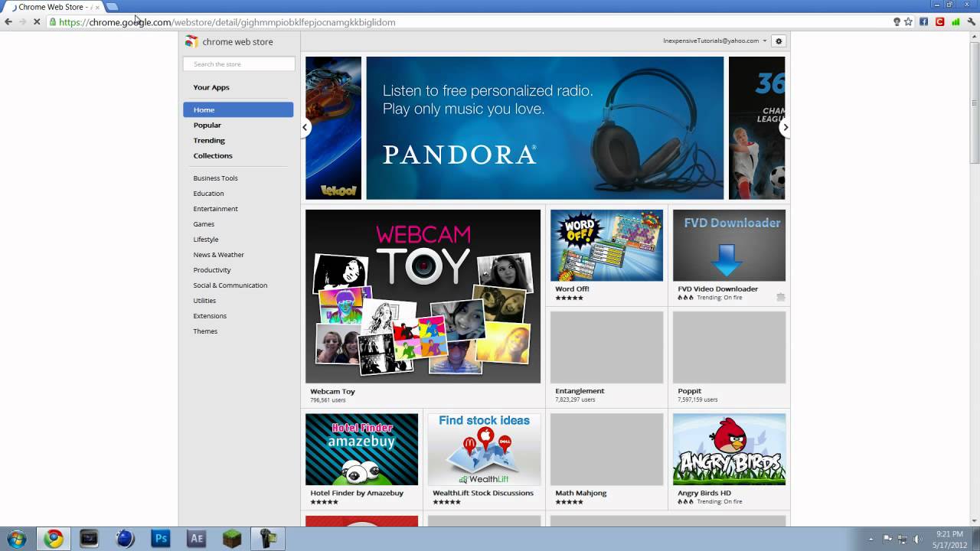Screen dimensions: 980x551
Task: Browse the Lifestyle category
Action: 206,240
